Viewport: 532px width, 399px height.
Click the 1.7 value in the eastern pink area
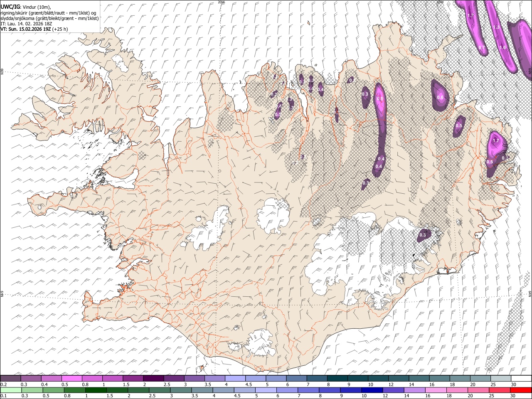(496, 141)
